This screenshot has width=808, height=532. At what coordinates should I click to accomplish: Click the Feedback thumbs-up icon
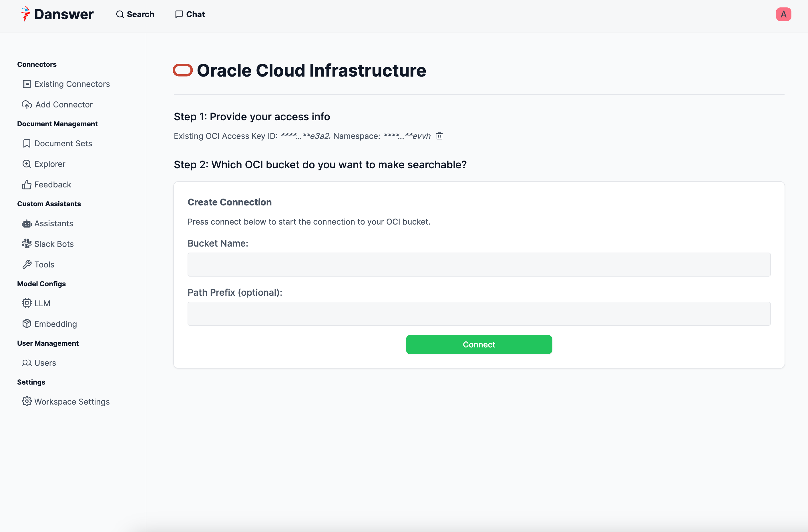coord(27,185)
